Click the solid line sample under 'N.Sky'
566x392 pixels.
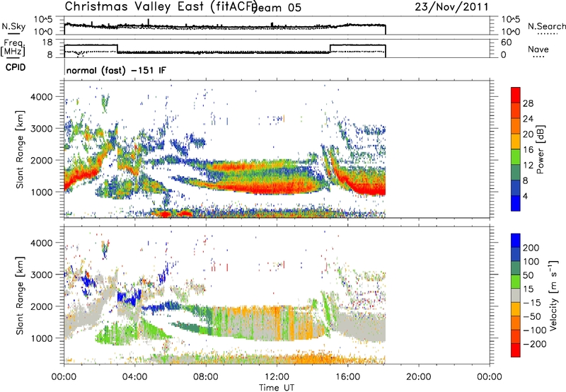point(13,34)
